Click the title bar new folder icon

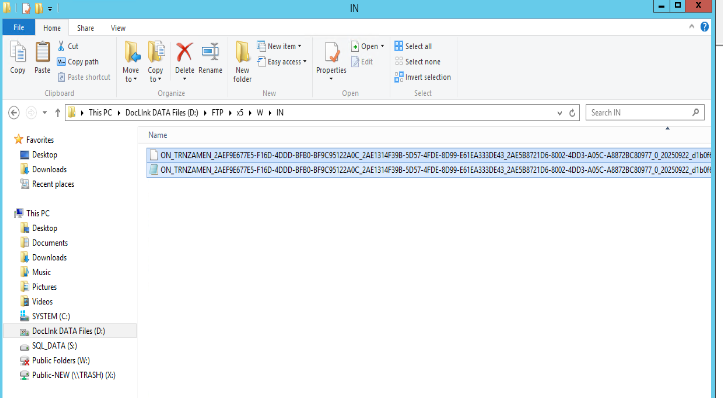(39, 8)
